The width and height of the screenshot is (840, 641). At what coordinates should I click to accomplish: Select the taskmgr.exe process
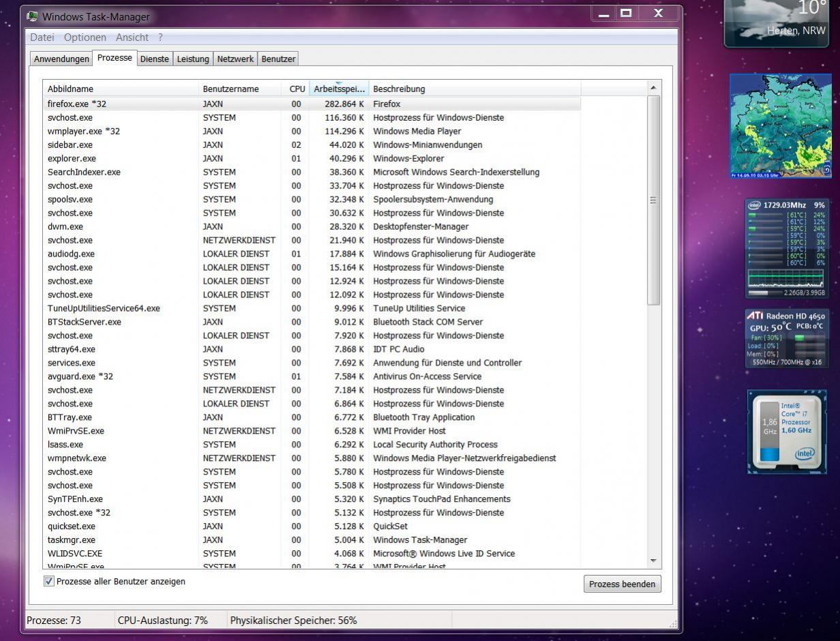pyautogui.click(x=312, y=540)
